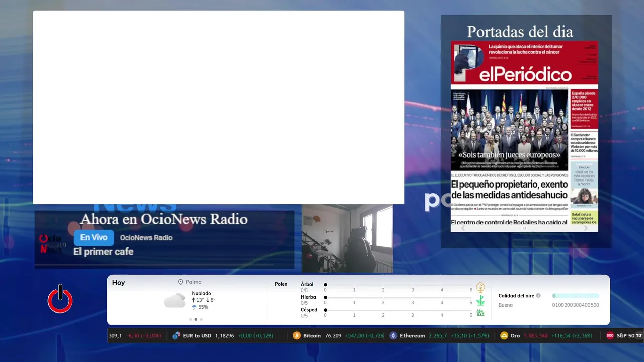Go to previous newspaper cover arrow

[x=463, y=228]
